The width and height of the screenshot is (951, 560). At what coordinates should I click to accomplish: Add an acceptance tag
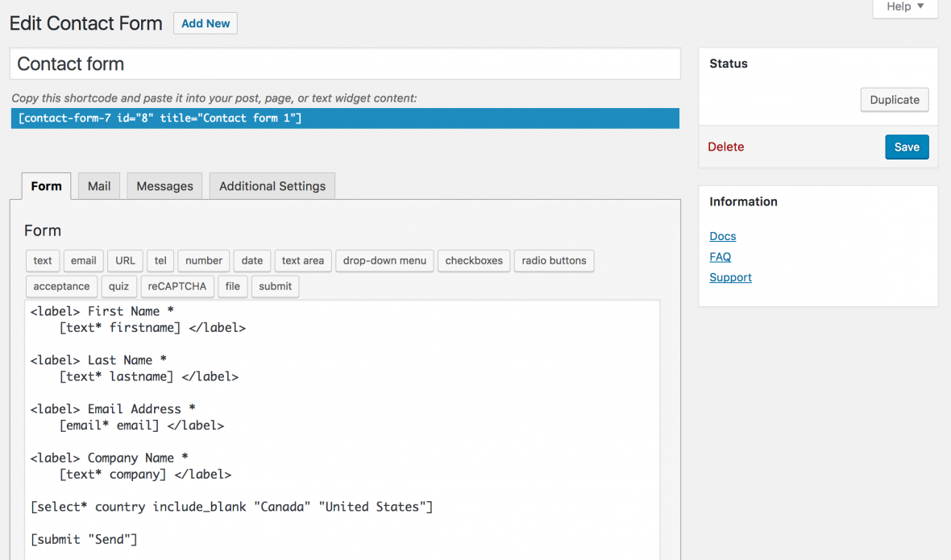[61, 286]
